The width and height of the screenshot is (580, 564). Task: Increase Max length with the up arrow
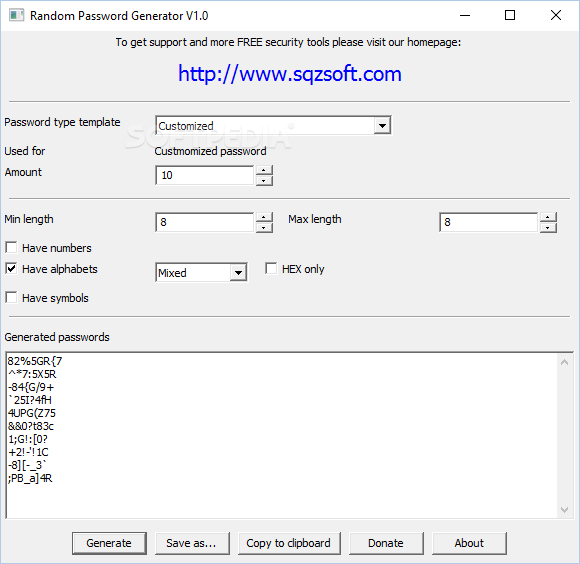[x=548, y=217]
